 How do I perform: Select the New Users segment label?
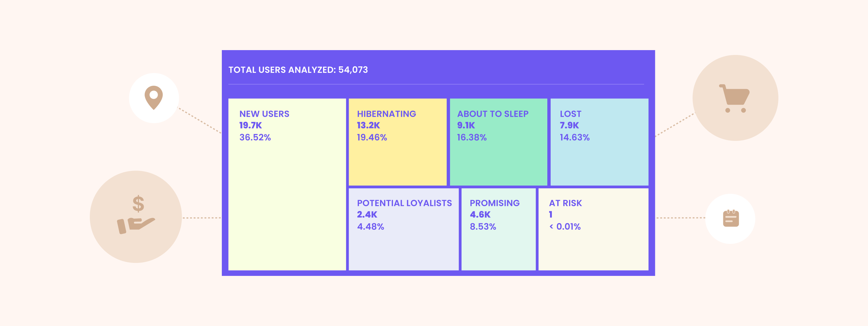(x=264, y=114)
